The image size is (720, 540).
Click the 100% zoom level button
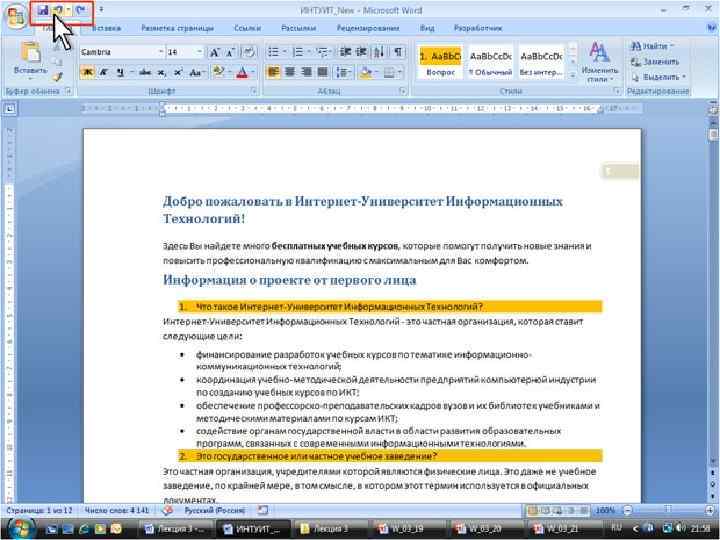pyautogui.click(x=605, y=510)
